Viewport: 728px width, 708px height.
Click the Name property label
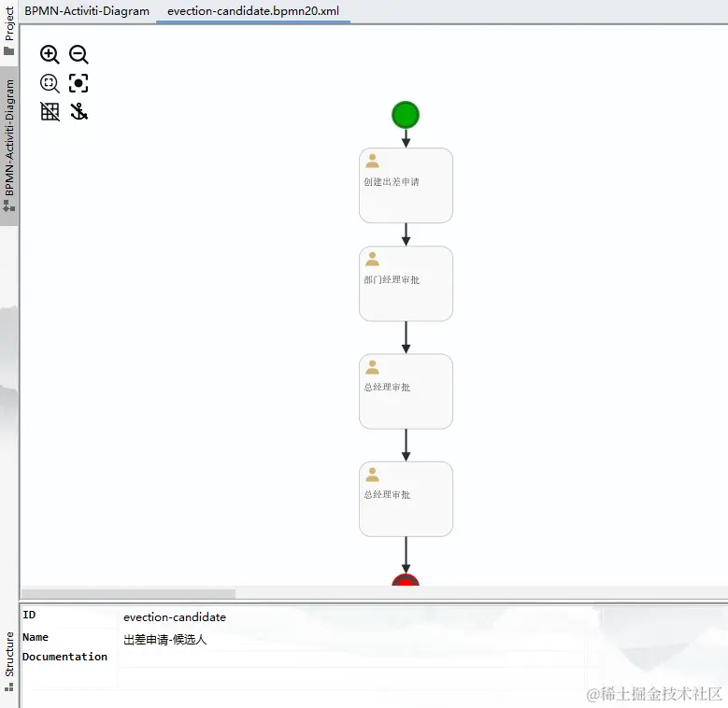click(x=36, y=637)
